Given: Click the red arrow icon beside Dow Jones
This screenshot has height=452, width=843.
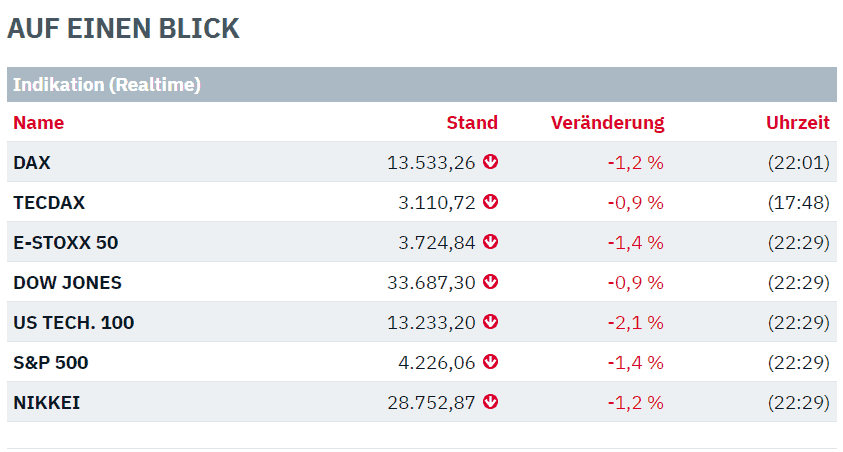Looking at the screenshot, I should 490,282.
